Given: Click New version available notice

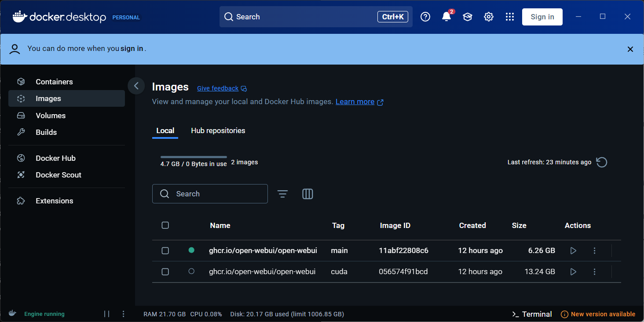Looking at the screenshot, I should click(x=598, y=314).
